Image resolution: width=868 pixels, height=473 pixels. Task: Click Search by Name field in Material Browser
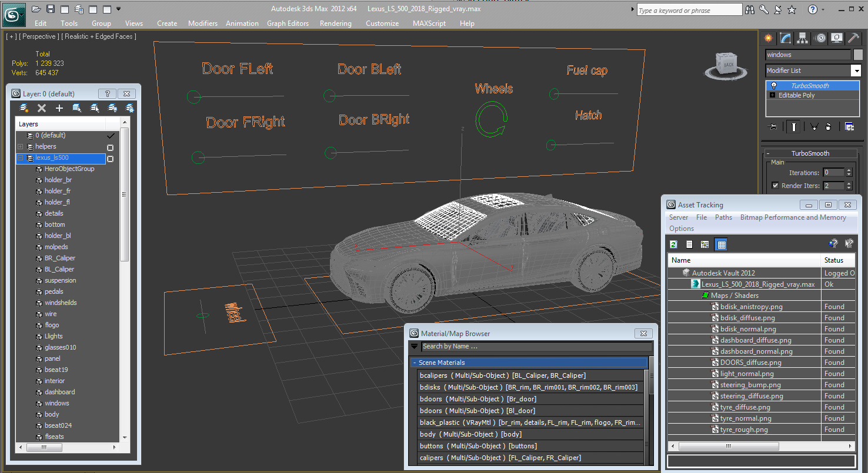(x=536, y=347)
